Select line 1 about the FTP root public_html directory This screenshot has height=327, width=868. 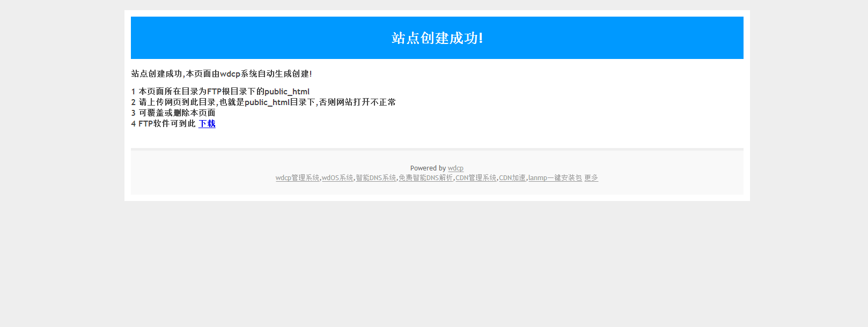[x=220, y=92]
